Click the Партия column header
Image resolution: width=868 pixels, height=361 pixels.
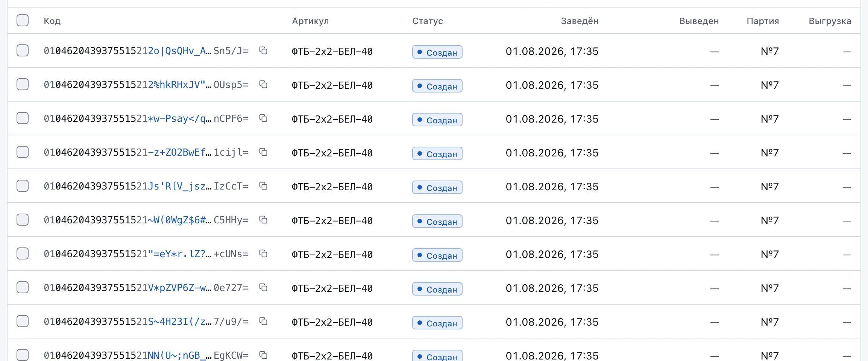763,21
